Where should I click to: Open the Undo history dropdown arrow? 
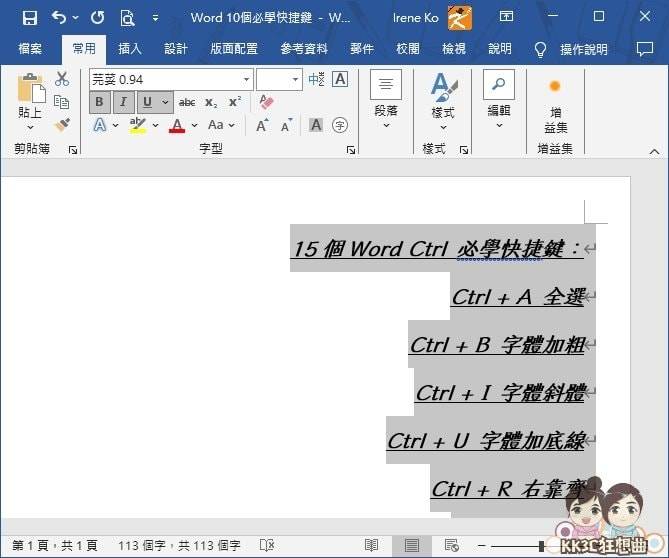coord(76,18)
